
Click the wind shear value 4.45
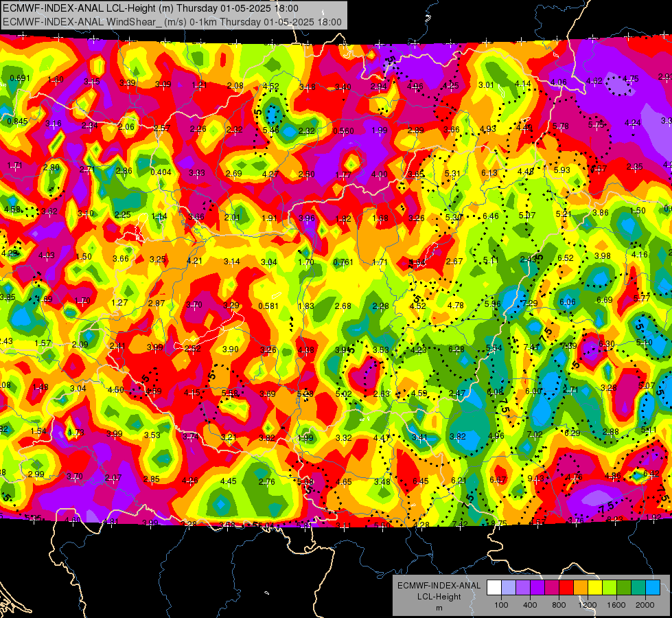(229, 481)
